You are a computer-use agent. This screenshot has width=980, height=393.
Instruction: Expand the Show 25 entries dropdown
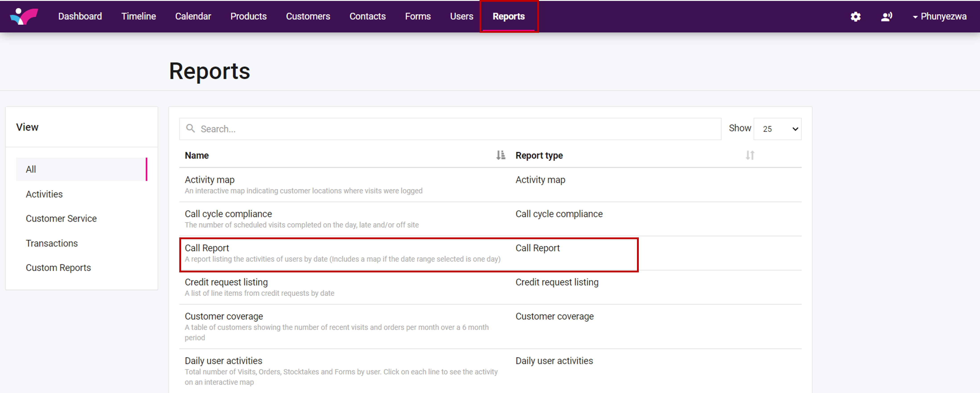[x=777, y=129]
